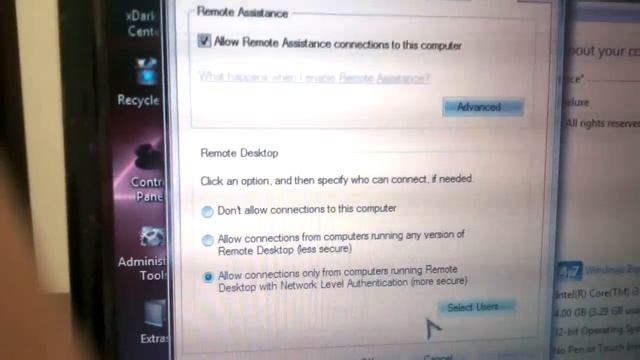The height and width of the screenshot is (360, 640).
Task: Click the 4.00 GB memory text
Action: pyautogui.click(x=596, y=312)
